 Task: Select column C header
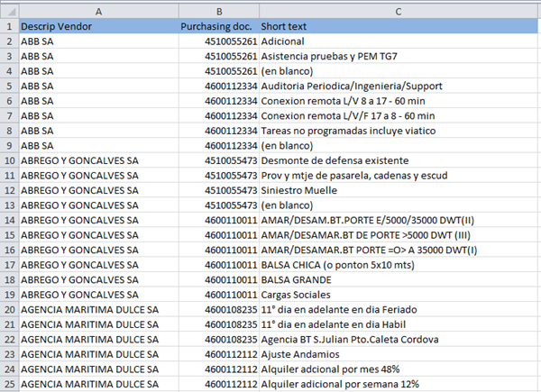click(x=399, y=12)
